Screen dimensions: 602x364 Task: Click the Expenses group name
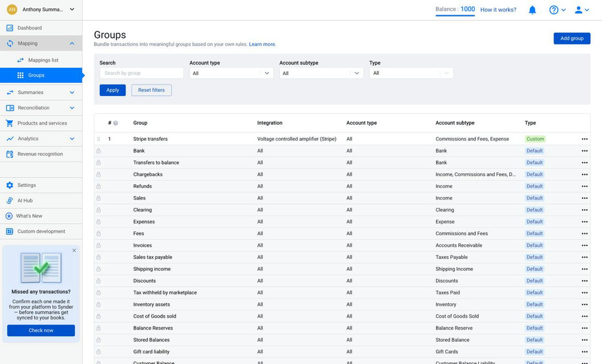(x=144, y=222)
